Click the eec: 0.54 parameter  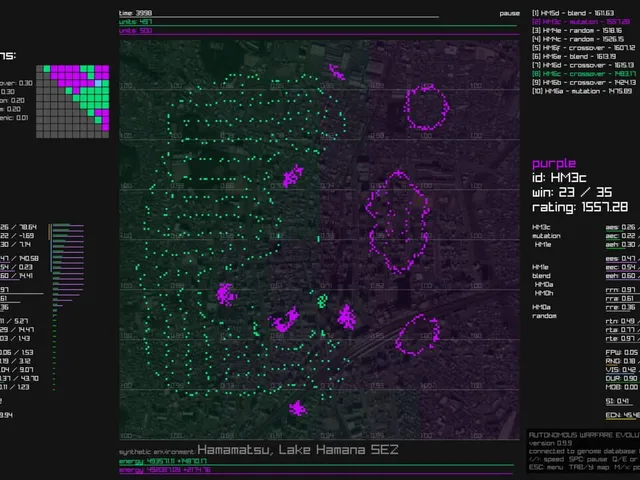[x=622, y=267]
